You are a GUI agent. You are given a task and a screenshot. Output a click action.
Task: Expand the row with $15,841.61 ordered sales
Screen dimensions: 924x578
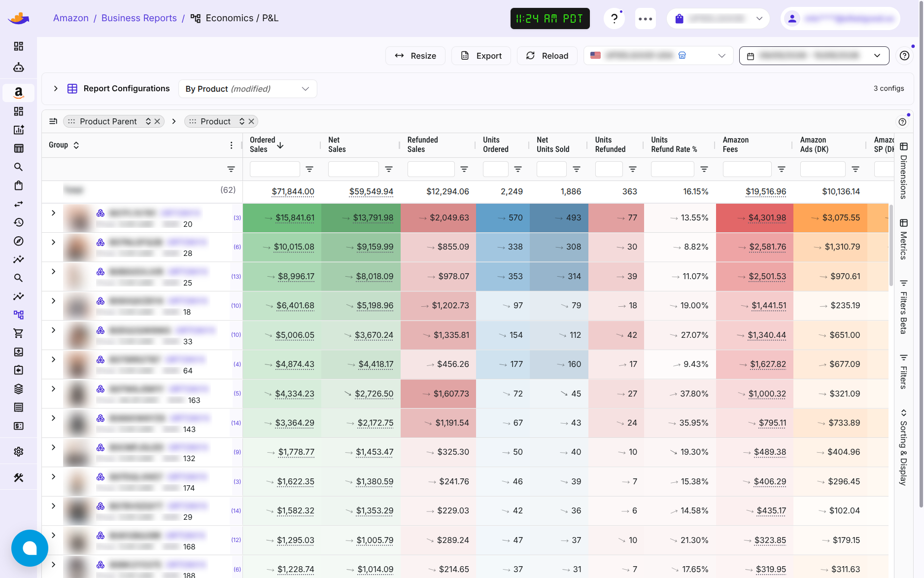(54, 213)
